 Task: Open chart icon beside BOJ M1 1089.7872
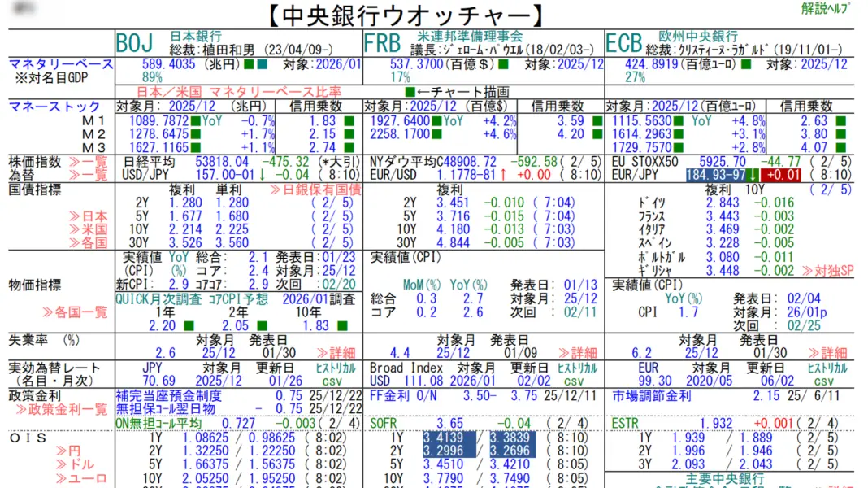pyautogui.click(x=195, y=120)
